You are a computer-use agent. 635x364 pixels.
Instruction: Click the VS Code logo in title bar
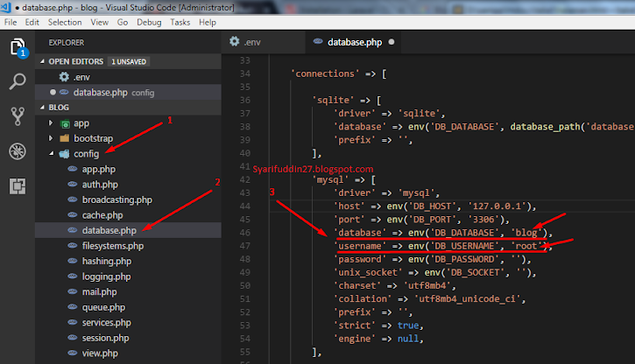click(5, 7)
